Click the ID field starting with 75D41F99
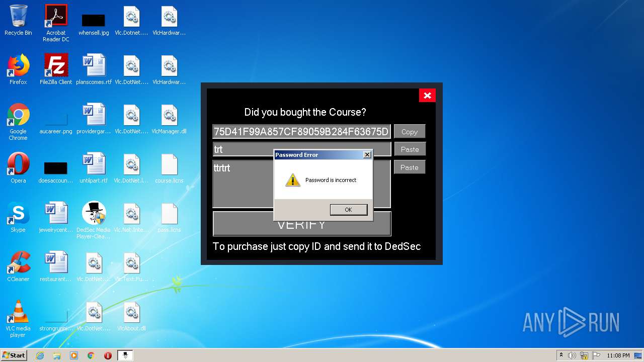 click(301, 132)
